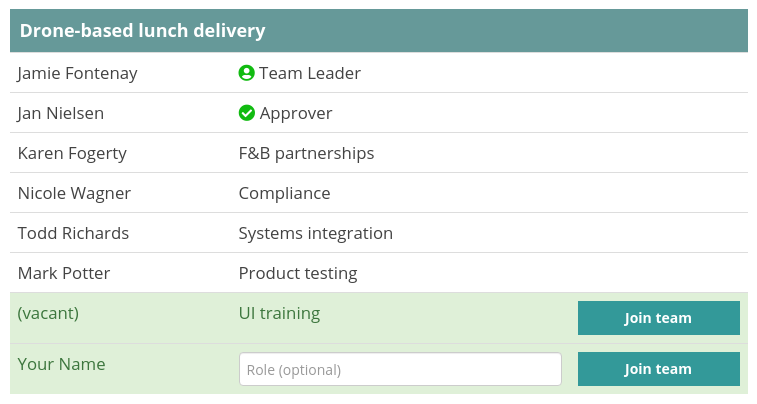The width and height of the screenshot is (757, 404).
Task: Click the name Jamie Fontenay
Action: [77, 73]
